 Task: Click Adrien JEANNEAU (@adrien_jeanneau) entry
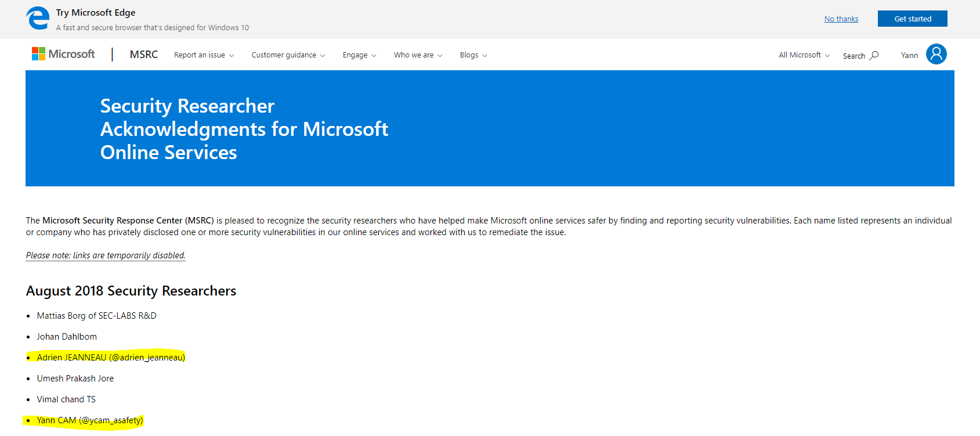point(111,358)
